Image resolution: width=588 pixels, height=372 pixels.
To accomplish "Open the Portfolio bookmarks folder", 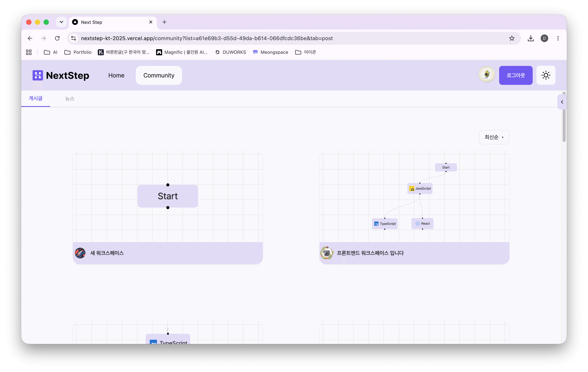I will tap(78, 52).
